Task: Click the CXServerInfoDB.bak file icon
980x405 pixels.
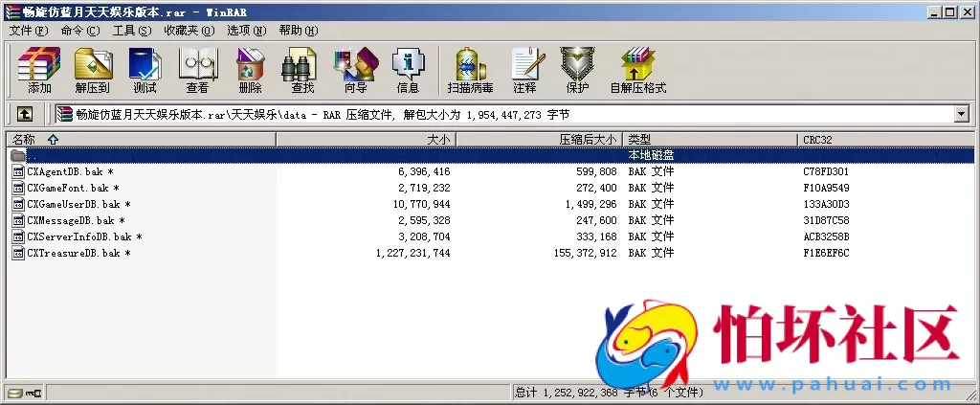Action: [x=18, y=236]
